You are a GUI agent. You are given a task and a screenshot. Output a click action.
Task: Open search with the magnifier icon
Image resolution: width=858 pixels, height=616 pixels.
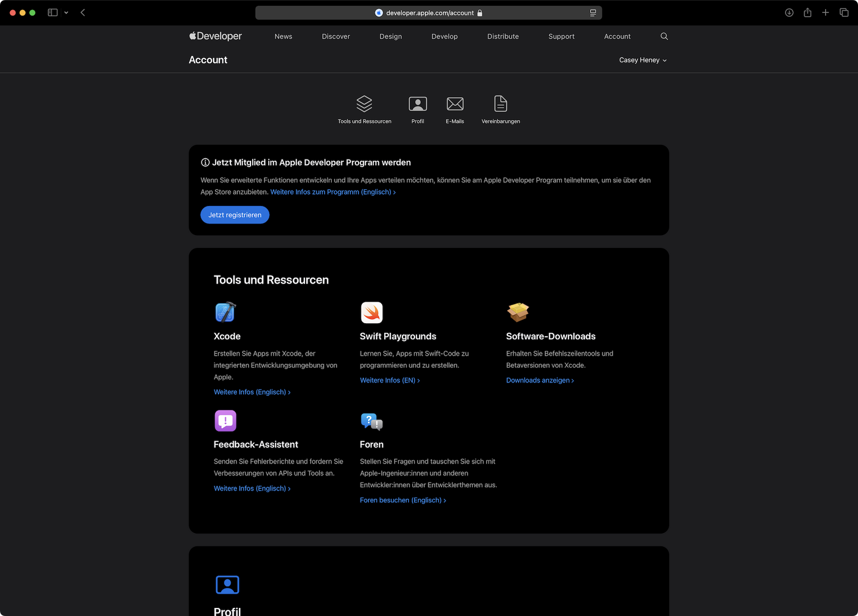click(x=664, y=36)
